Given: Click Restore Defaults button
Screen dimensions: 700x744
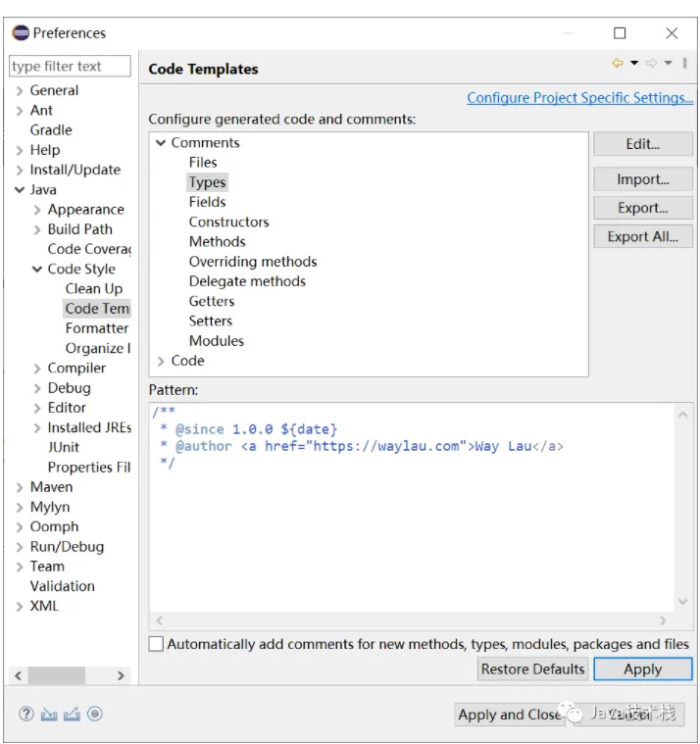Looking at the screenshot, I should (x=533, y=669).
